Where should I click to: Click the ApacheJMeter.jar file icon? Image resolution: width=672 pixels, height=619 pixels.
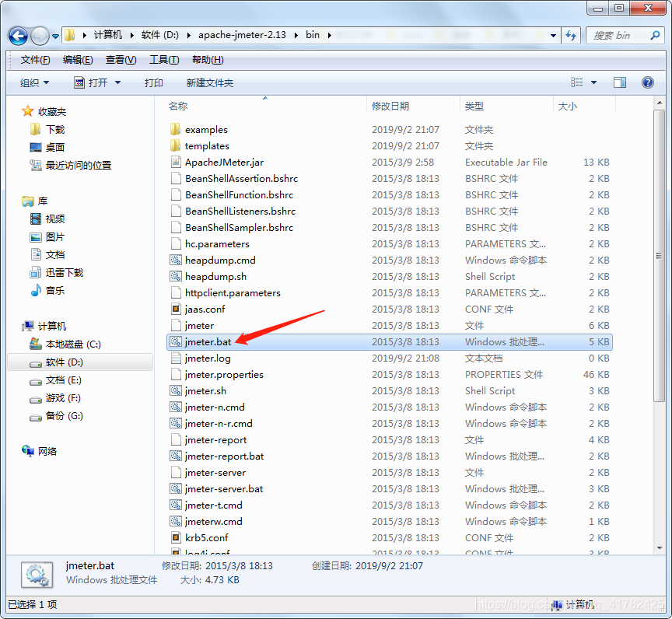tap(175, 162)
